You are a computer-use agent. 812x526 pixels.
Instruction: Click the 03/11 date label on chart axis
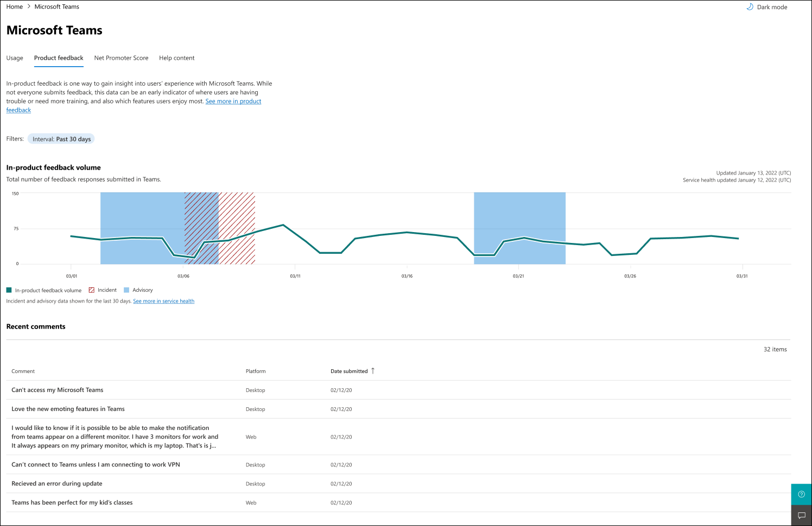[295, 276]
